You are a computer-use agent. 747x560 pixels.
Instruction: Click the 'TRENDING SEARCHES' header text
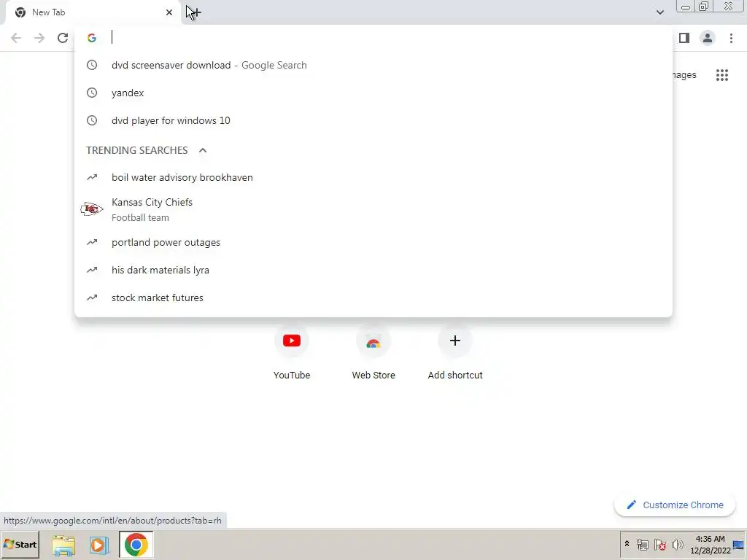136,150
